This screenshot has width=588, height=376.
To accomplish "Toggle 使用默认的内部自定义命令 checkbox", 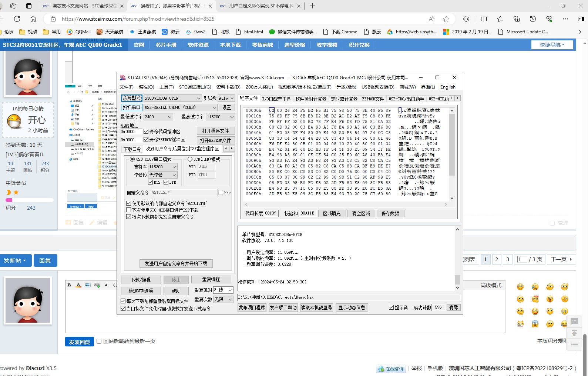I will point(129,203).
